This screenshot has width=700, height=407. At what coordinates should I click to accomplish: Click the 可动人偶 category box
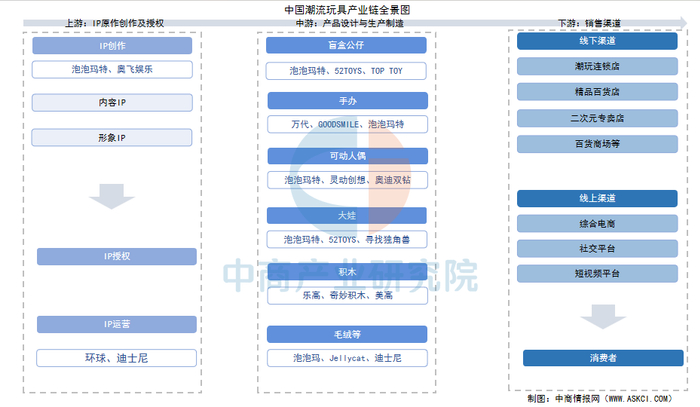pyautogui.click(x=347, y=156)
